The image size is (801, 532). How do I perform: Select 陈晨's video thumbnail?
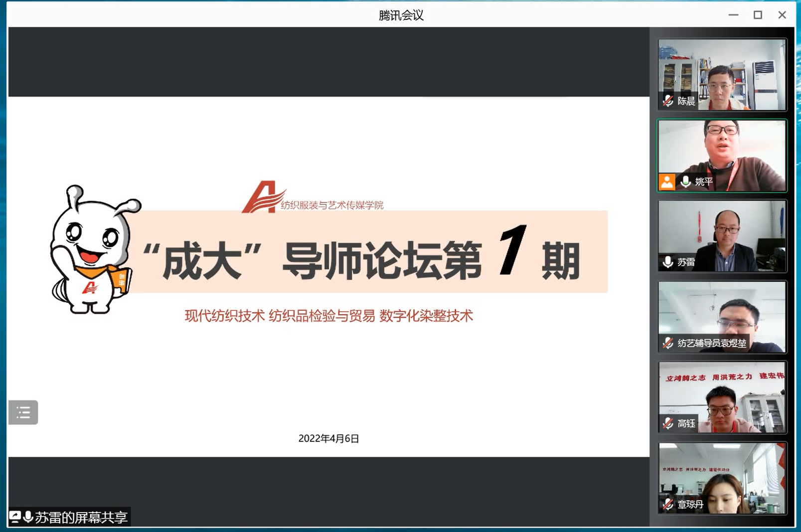point(722,75)
